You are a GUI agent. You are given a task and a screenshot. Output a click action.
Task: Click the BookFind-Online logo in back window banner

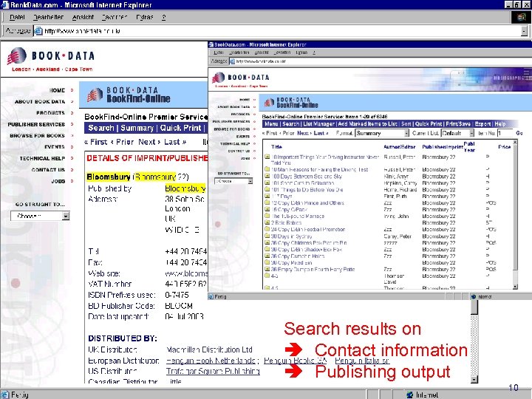tap(129, 95)
